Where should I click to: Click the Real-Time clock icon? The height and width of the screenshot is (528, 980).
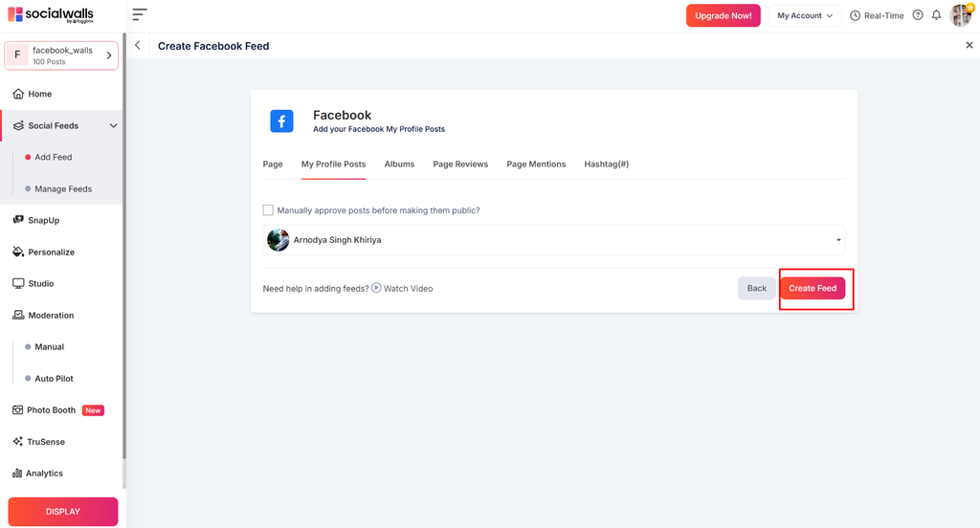[855, 15]
